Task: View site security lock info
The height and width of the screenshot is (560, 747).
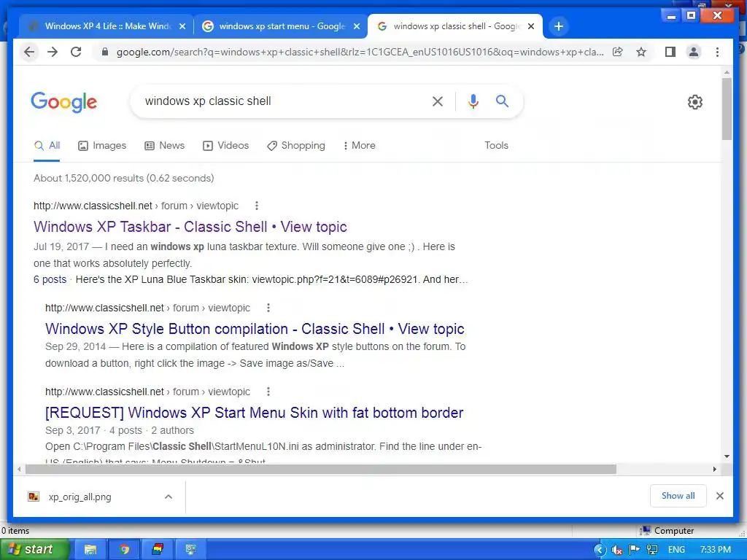Action: [105, 52]
